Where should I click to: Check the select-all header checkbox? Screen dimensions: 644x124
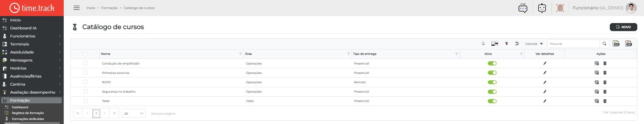(85, 54)
